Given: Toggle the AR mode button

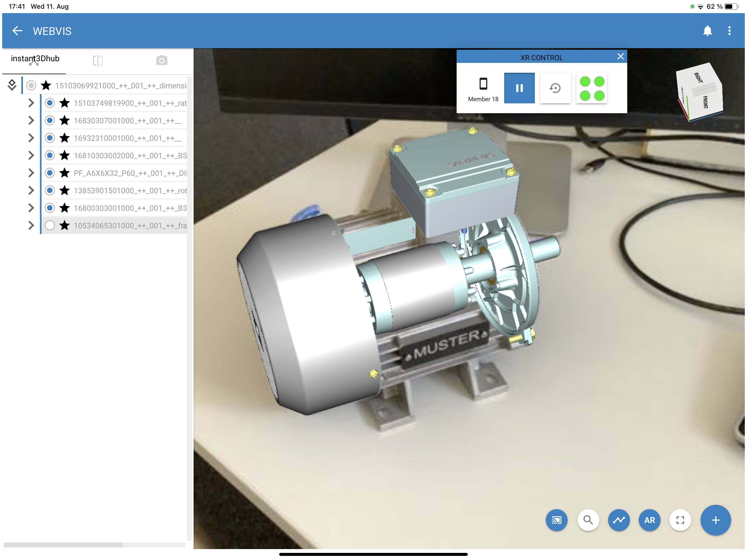Looking at the screenshot, I should coord(649,520).
